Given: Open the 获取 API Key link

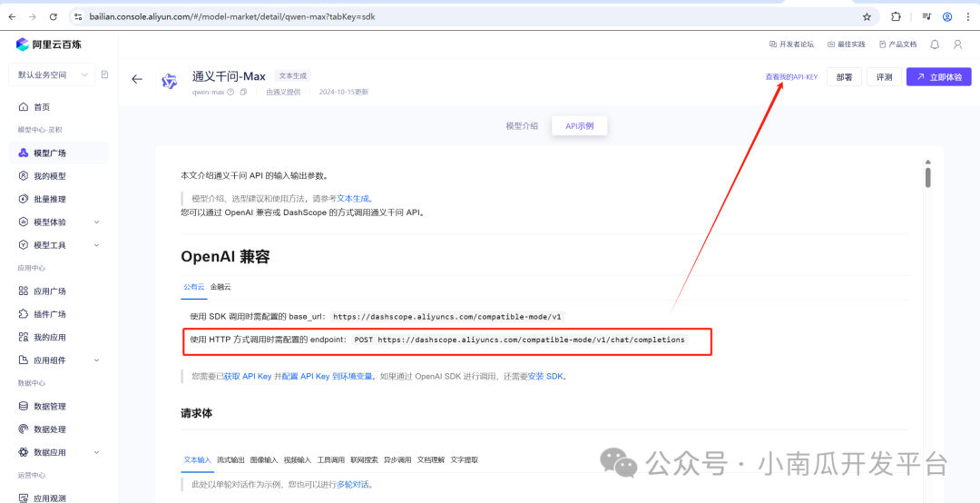Looking at the screenshot, I should (248, 377).
